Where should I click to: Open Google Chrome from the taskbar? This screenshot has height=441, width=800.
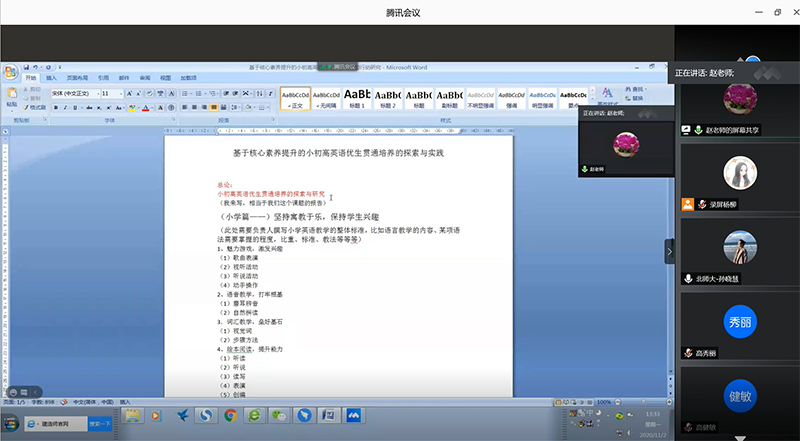coord(229,414)
